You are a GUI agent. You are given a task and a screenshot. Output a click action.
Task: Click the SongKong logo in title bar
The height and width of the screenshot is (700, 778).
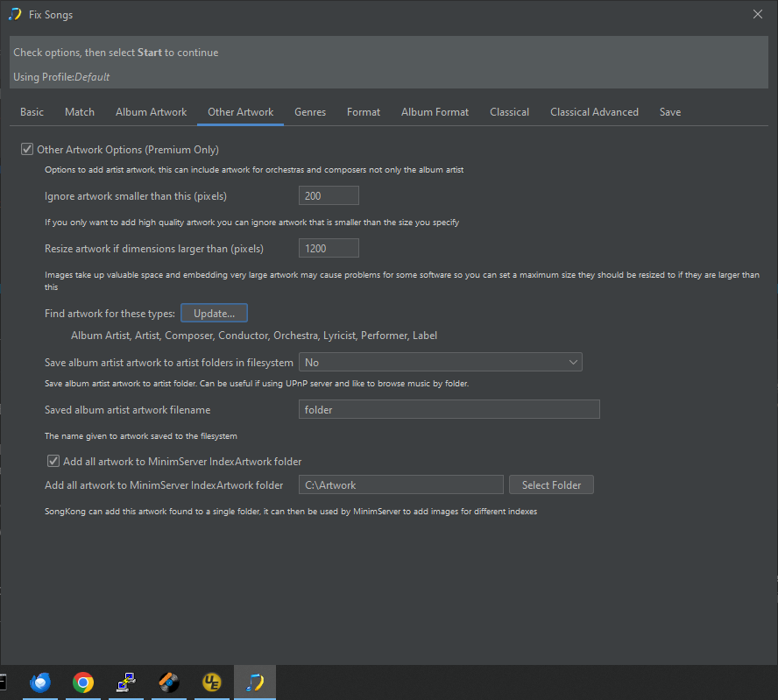pos(15,14)
